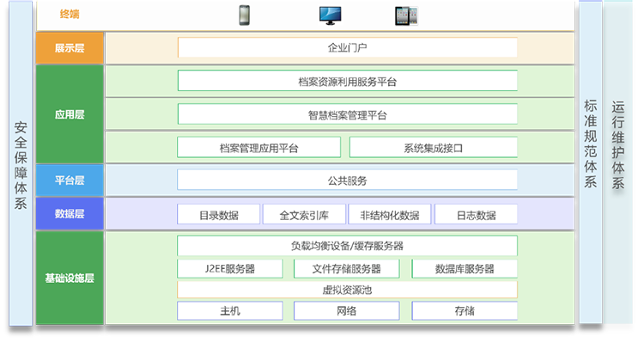Select 智慧档案管理平台 box
The width and height of the screenshot is (644, 343).
pos(348,114)
